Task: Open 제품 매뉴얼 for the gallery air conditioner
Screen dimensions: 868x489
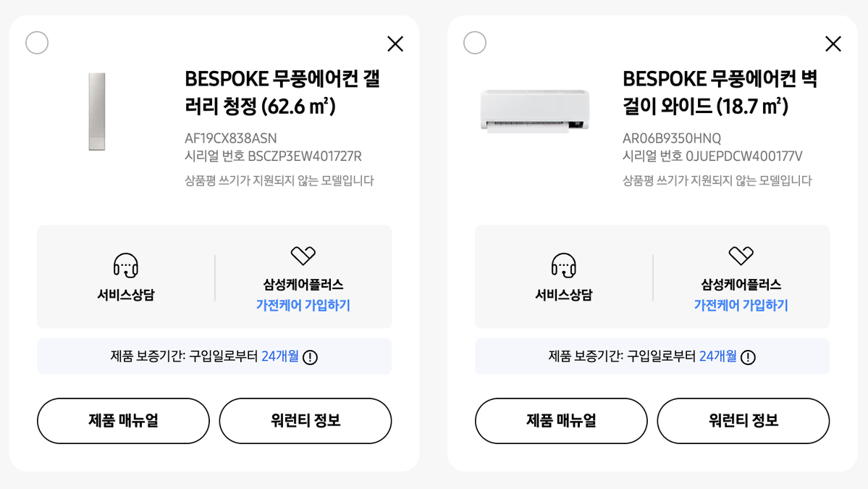Action: 124,421
